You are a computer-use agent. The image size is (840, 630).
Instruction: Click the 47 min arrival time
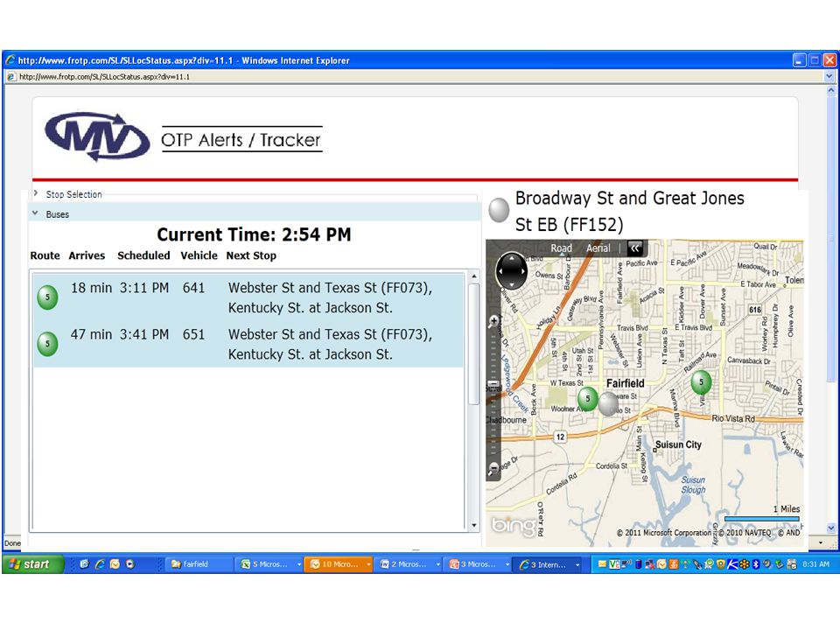pyautogui.click(x=91, y=335)
